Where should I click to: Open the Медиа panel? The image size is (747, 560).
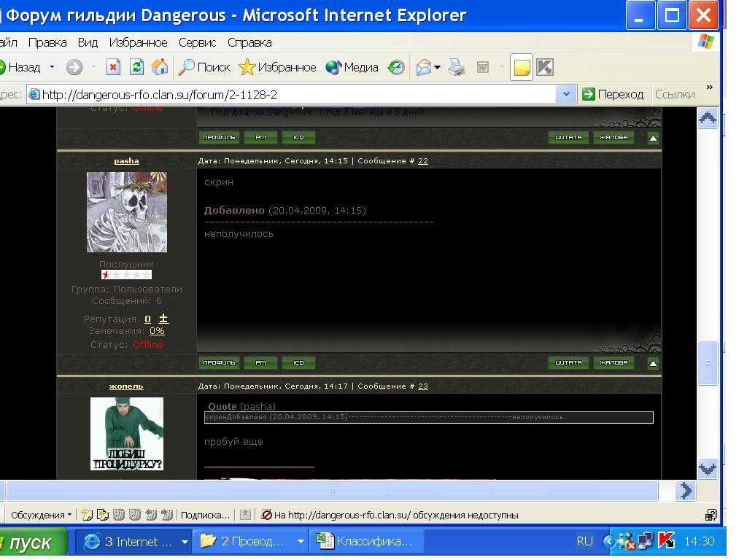pos(352,68)
